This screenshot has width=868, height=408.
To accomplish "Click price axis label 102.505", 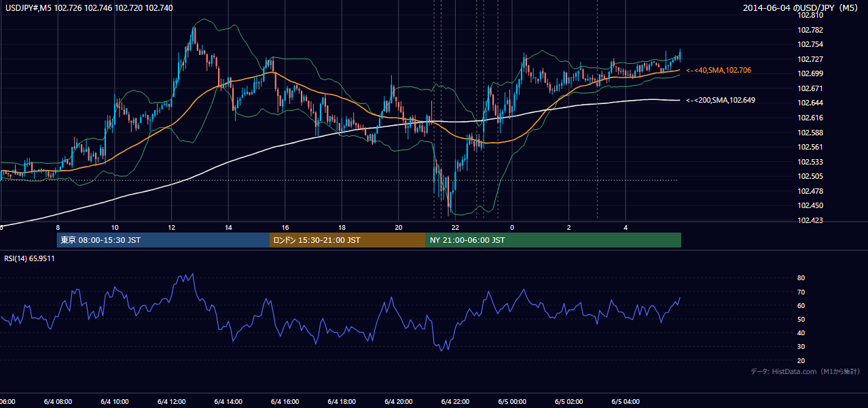I will [810, 176].
